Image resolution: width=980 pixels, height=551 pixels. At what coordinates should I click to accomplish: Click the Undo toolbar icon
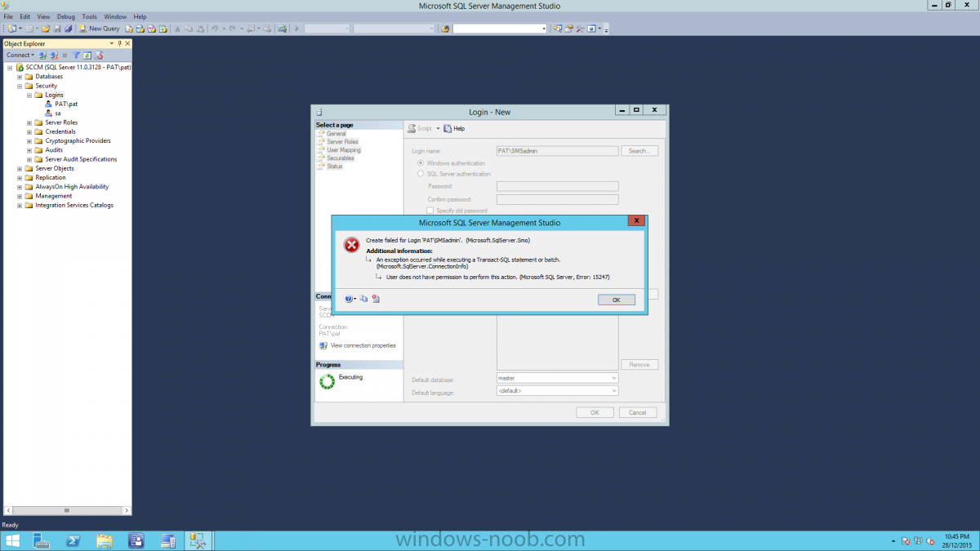coord(215,29)
